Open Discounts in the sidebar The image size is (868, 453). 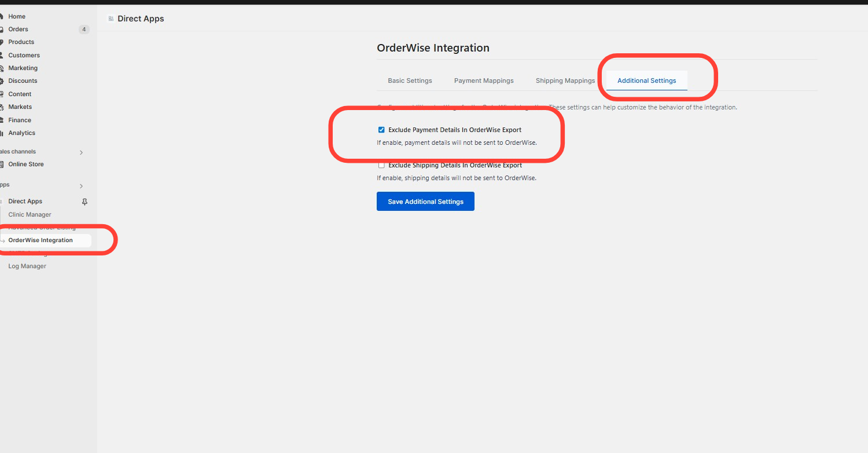point(23,81)
